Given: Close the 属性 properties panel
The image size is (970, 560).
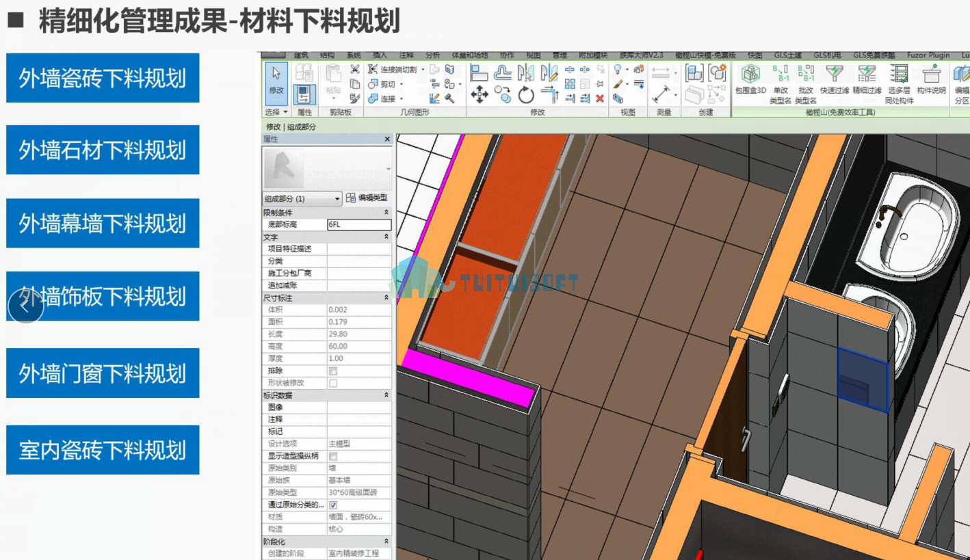Looking at the screenshot, I should pyautogui.click(x=387, y=139).
